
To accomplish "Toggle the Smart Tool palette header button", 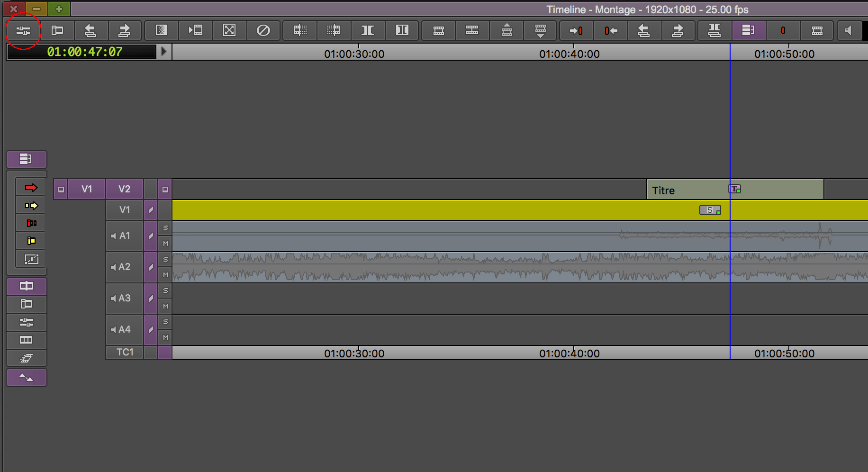I will [27, 159].
